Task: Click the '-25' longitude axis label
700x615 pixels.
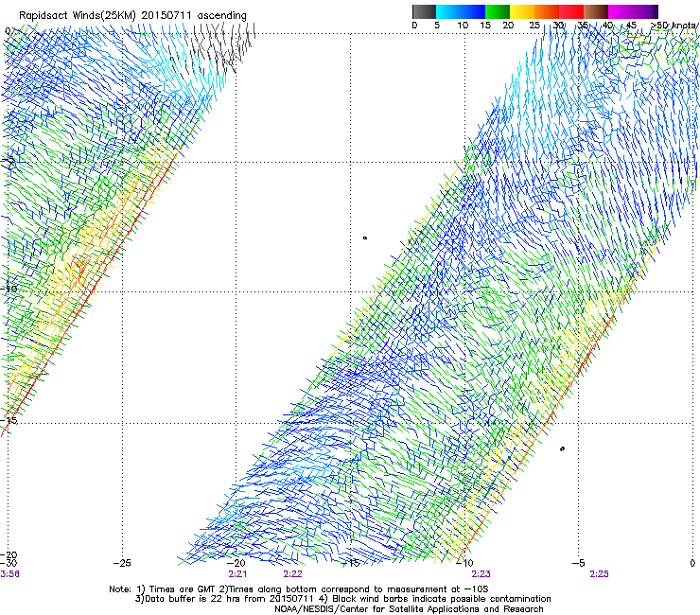Action: point(122,563)
